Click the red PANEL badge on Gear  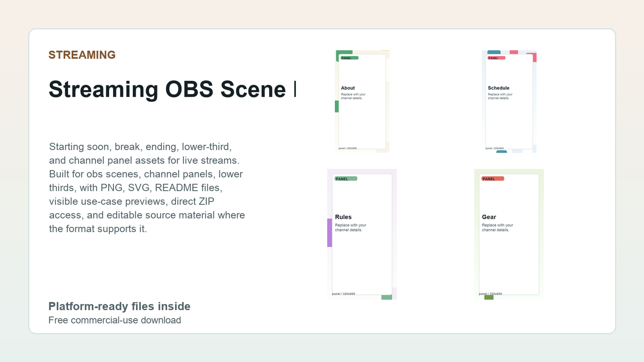[x=493, y=179]
